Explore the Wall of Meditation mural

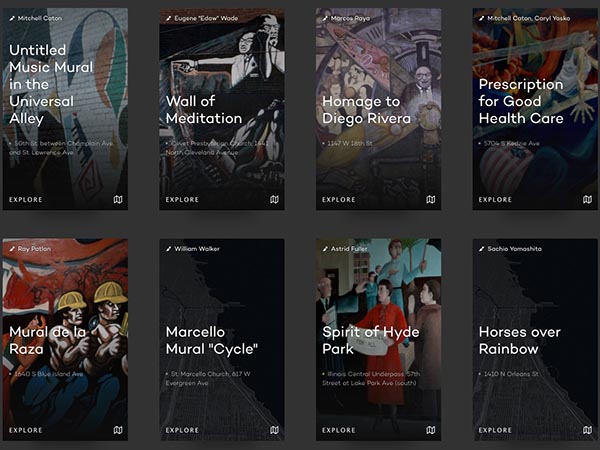tap(182, 200)
